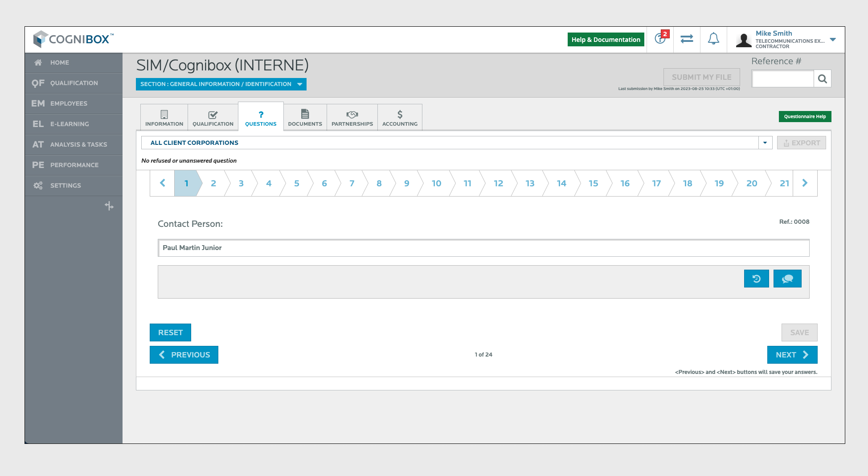Viewport: 868px width, 476px height.
Task: Switch to the Documents tab
Action: click(x=305, y=118)
